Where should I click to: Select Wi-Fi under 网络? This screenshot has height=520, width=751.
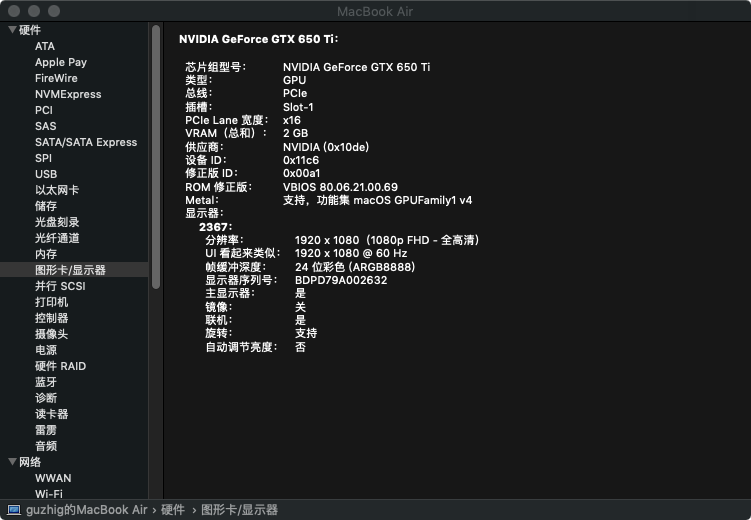49,494
